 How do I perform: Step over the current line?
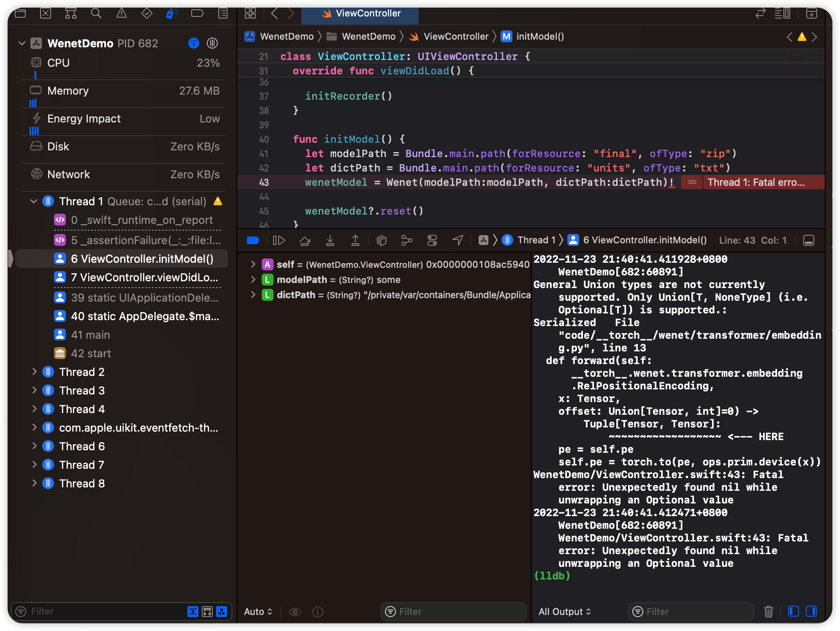(305, 240)
